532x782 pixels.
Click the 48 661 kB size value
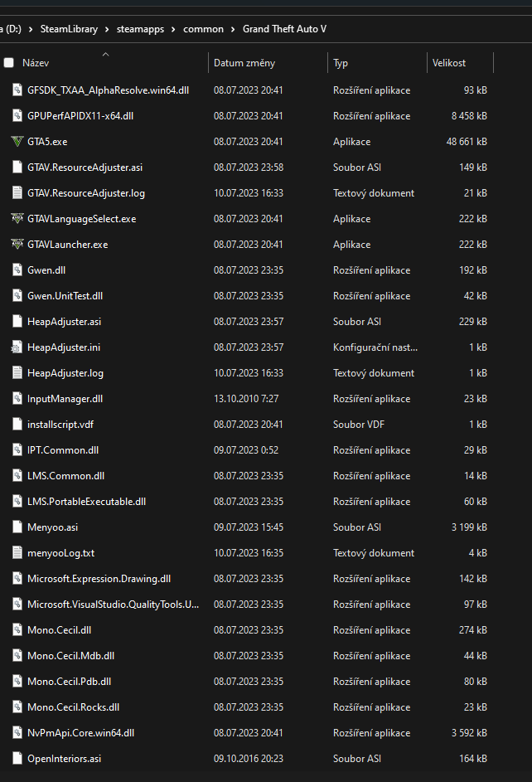point(467,142)
